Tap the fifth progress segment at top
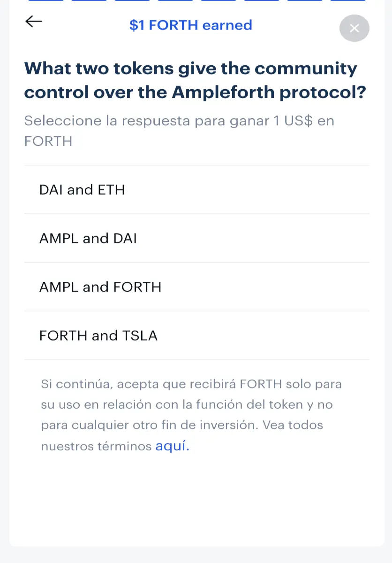The height and width of the screenshot is (563, 392). [x=219, y=0]
